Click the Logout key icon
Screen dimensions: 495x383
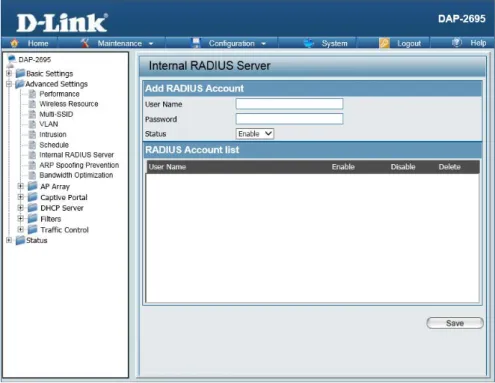tap(384, 43)
